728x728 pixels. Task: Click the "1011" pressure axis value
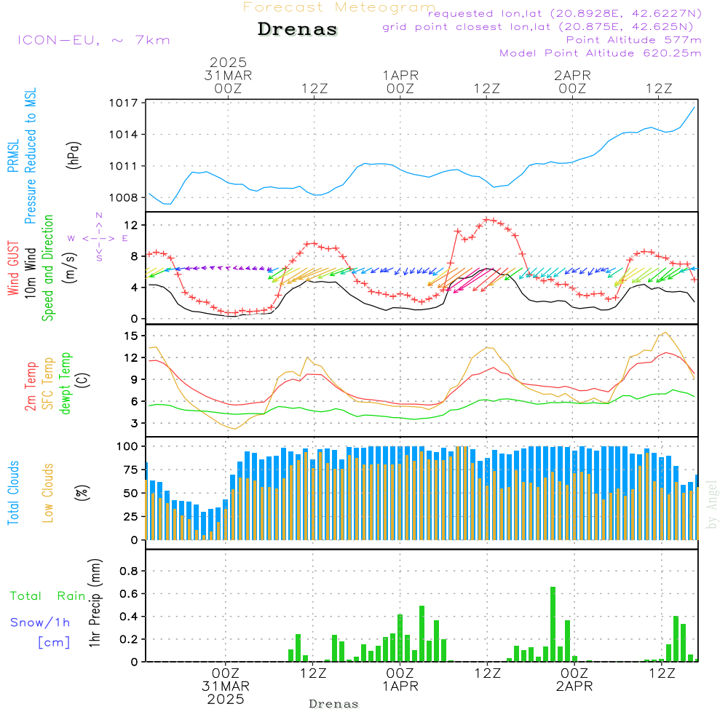124,166
